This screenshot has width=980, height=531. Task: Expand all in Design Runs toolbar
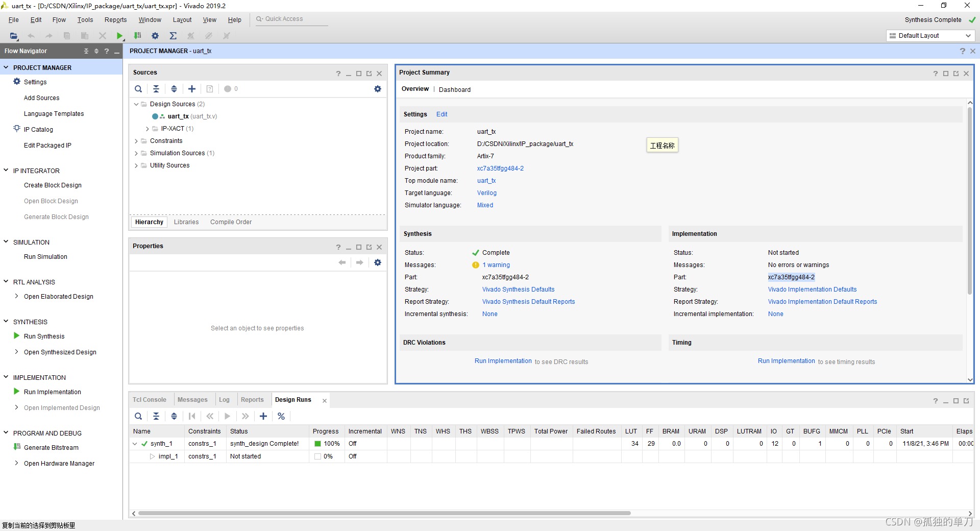point(174,416)
